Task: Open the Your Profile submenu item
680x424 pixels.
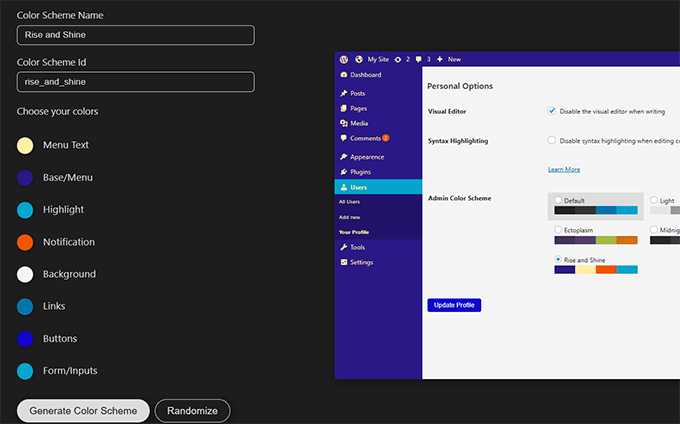Action: pyautogui.click(x=354, y=232)
